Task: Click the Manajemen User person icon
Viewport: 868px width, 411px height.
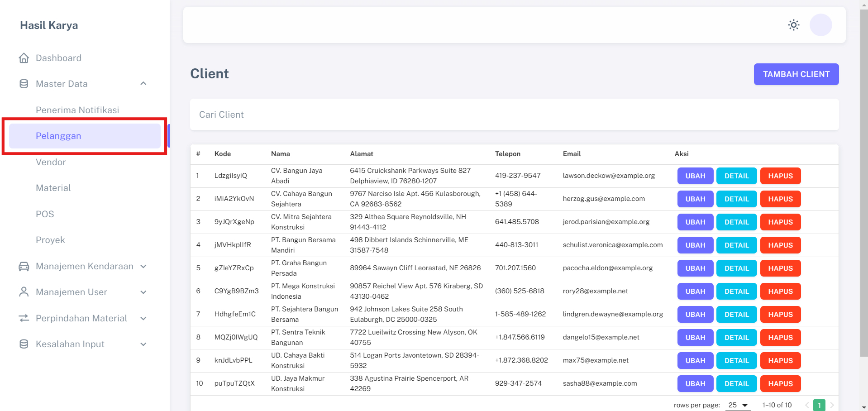Action: 24,292
